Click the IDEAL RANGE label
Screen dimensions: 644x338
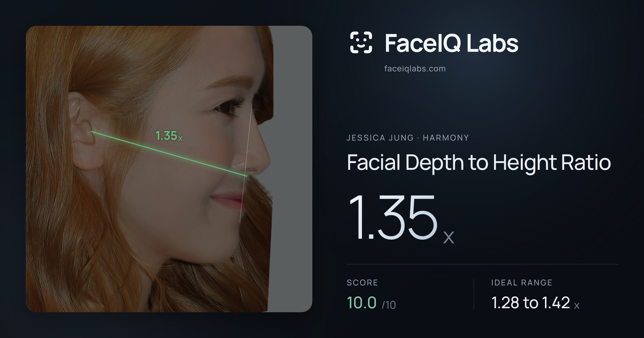[x=522, y=282]
